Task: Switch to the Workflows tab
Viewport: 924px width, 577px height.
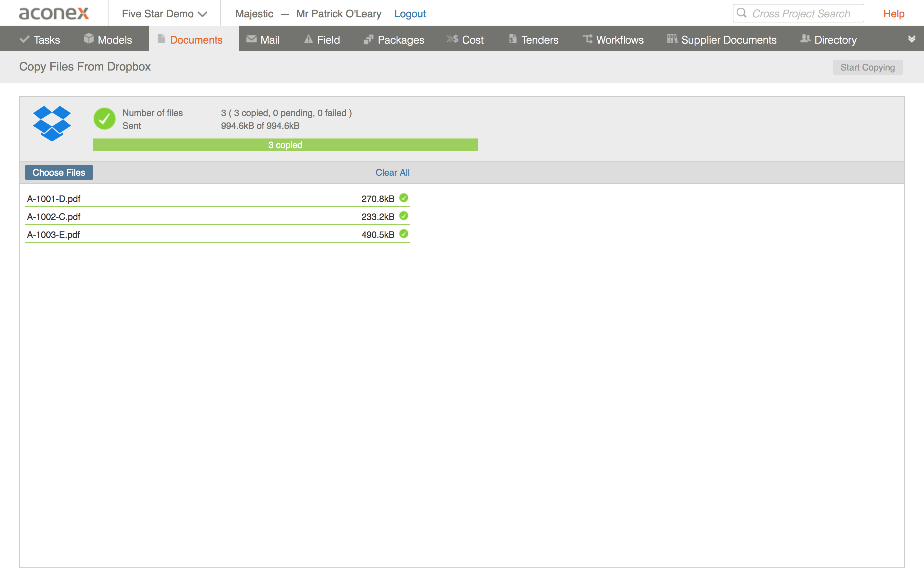Action: click(613, 39)
